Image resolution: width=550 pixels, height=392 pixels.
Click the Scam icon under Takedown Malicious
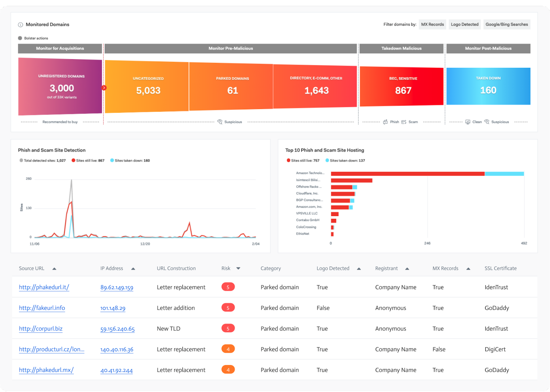point(404,122)
